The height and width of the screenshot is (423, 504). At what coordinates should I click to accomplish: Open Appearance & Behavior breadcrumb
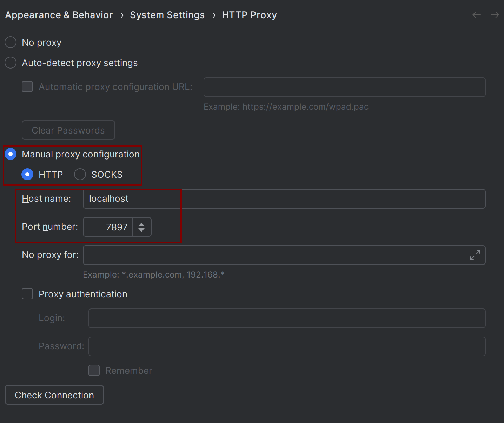[x=59, y=15]
